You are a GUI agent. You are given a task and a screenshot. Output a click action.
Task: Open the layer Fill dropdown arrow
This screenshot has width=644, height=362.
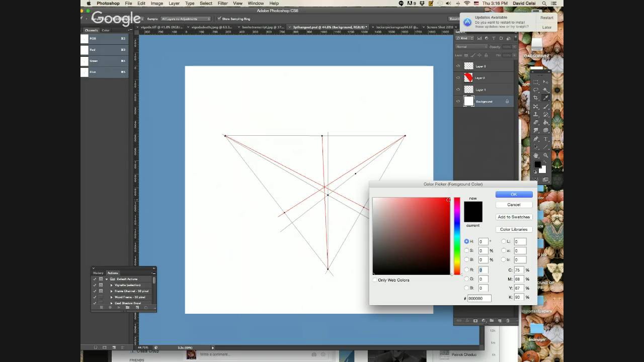coord(514,55)
